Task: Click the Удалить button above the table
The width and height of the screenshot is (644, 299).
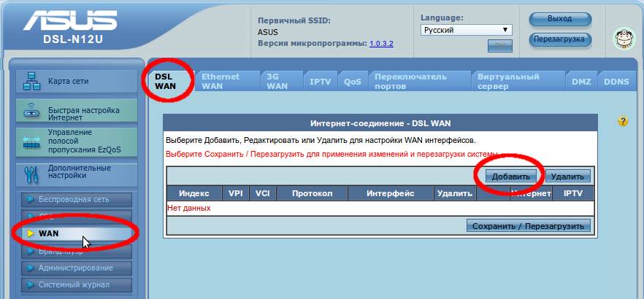Action: (567, 176)
